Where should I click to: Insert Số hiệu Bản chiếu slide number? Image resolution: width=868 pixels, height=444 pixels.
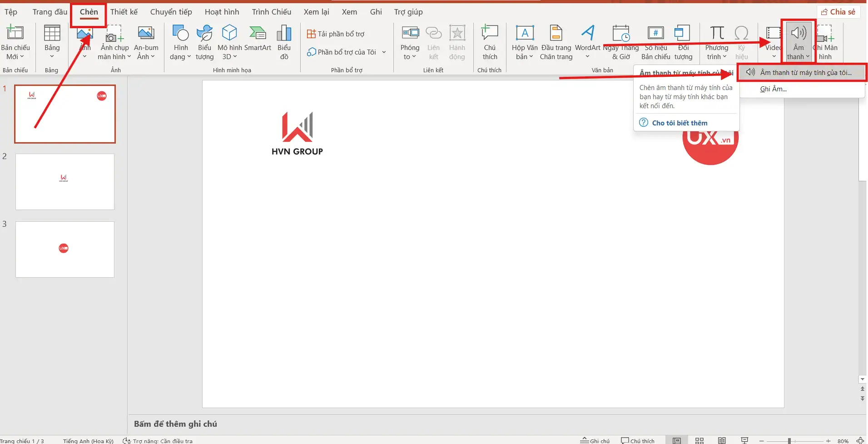tap(655, 43)
